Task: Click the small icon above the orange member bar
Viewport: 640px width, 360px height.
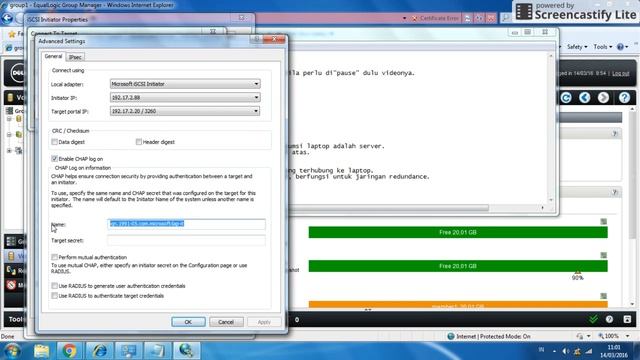Action: pyautogui.click(x=604, y=296)
